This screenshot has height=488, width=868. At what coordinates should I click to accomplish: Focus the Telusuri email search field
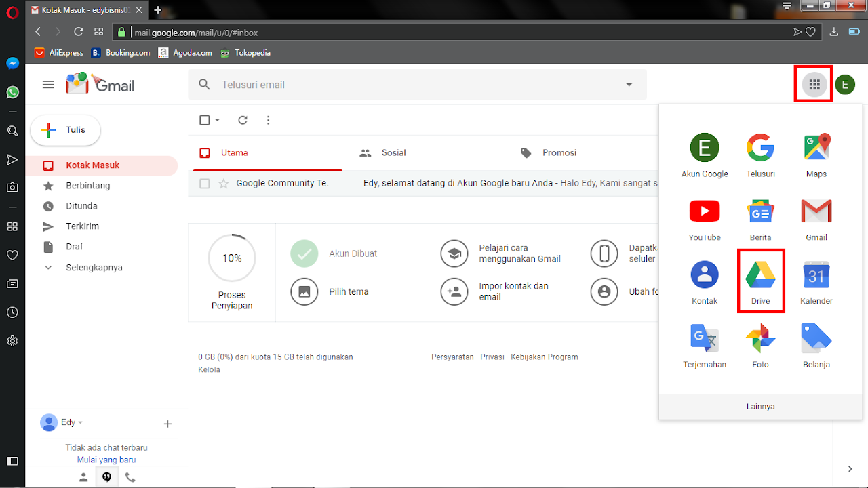click(417, 85)
